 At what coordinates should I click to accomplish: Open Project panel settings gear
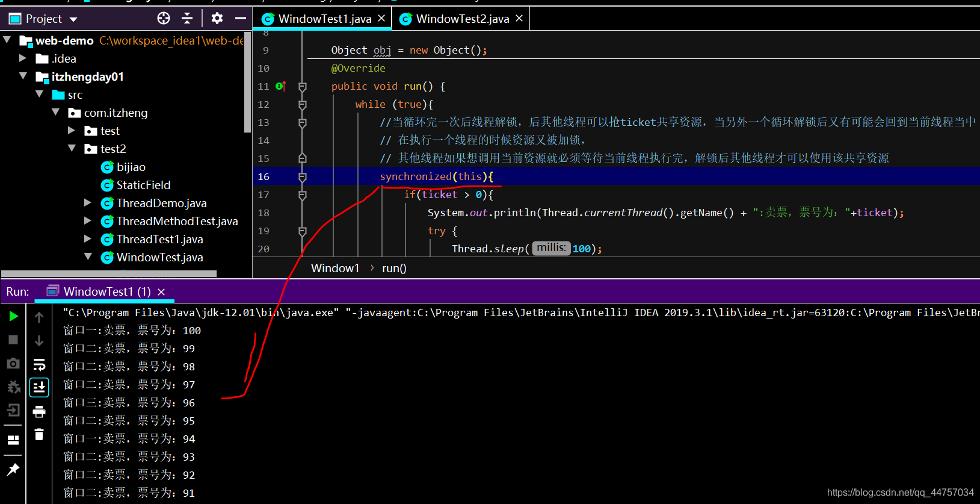click(217, 18)
